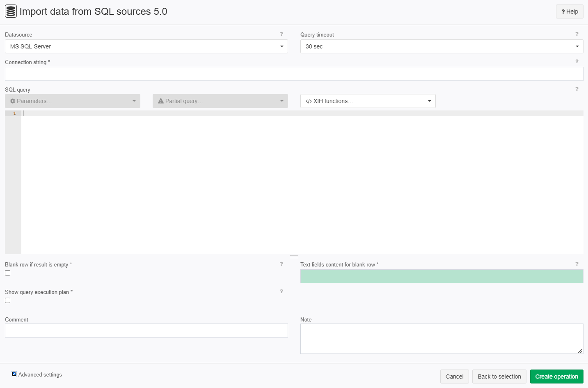Screen dimensions: 588x388
Task: Click the database icon beside the title
Action: pyautogui.click(x=11, y=11)
